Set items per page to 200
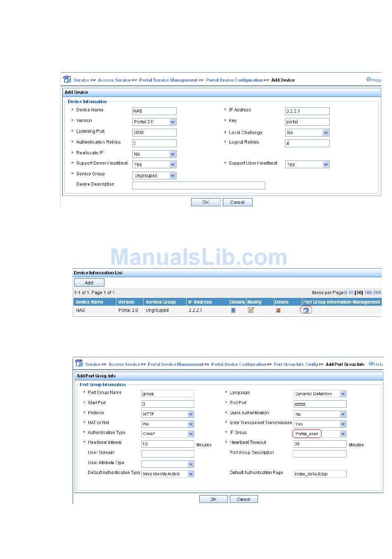Image resolution: width=392 pixels, height=559 pixels. coord(377,292)
